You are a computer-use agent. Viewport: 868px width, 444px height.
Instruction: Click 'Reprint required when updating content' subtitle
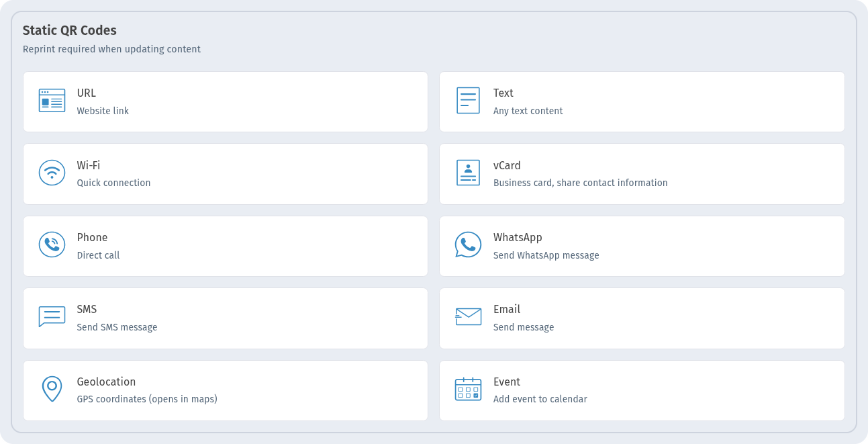[111, 49]
